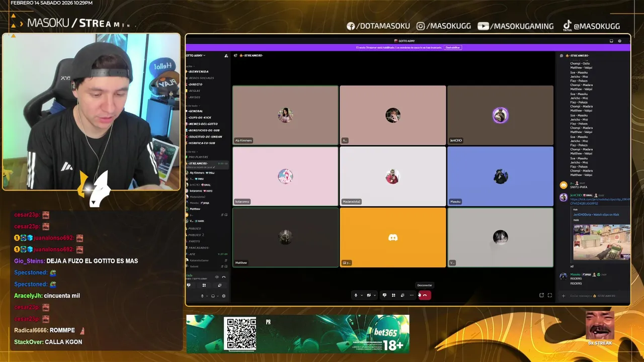Image resolution: width=644 pixels, height=362 pixels.
Task: Open JeriCHODota Watch clips on Kick link
Action: coord(596,215)
